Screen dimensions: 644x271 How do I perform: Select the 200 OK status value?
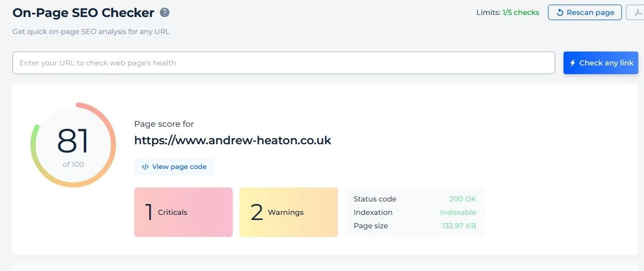(462, 199)
